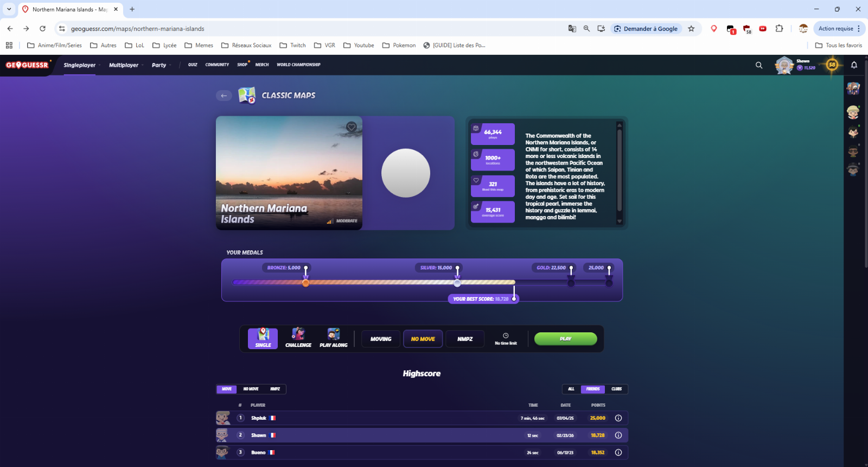Open the notifications bell
Screen dimensions: 868x467
[854, 65]
